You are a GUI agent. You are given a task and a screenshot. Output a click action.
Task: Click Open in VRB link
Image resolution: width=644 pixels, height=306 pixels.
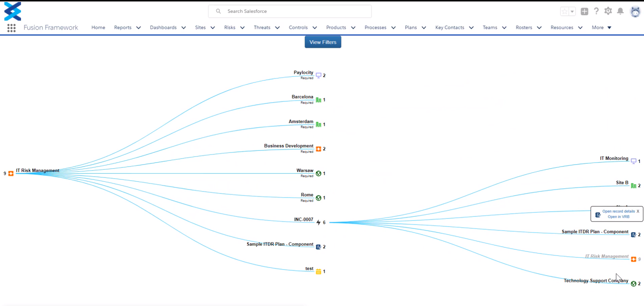click(x=618, y=217)
